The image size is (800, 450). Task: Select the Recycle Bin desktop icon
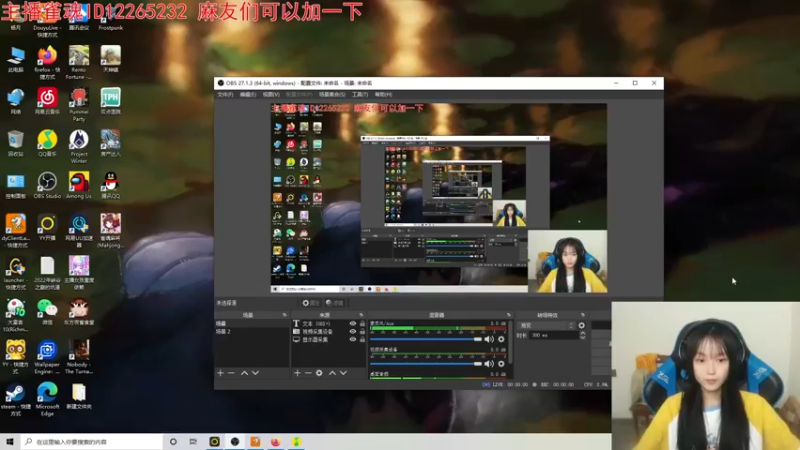click(16, 143)
